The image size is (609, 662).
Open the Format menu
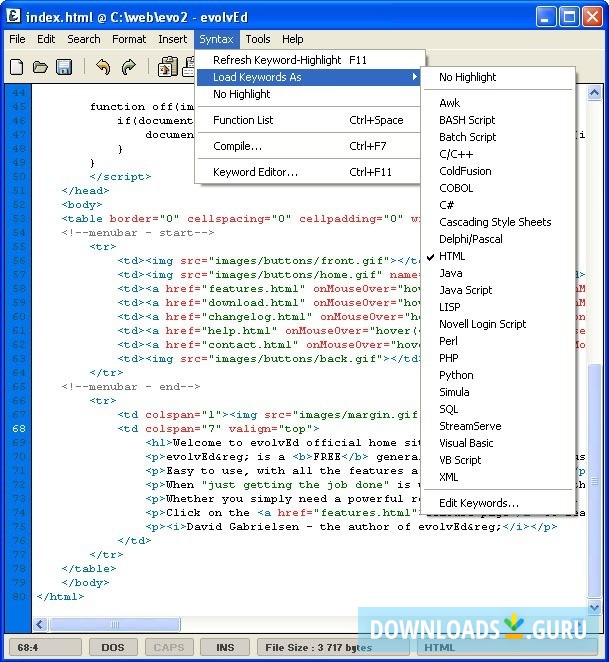click(x=129, y=39)
